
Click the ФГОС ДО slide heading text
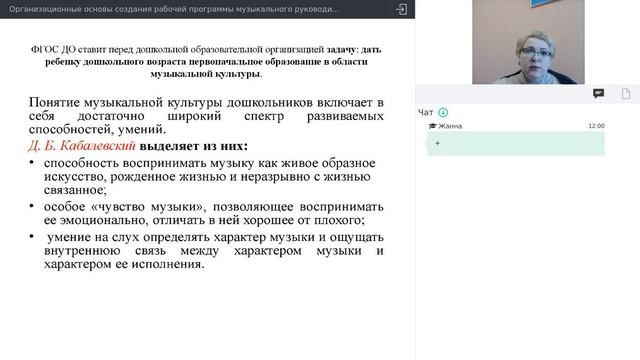(206, 62)
